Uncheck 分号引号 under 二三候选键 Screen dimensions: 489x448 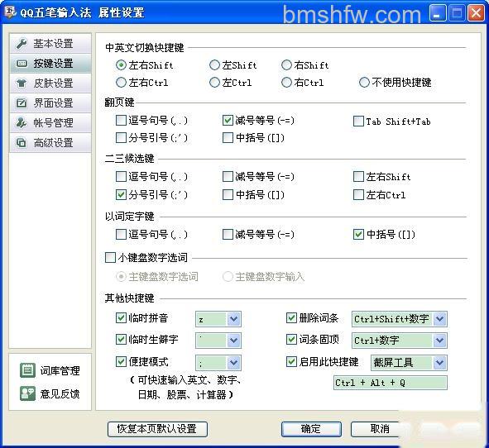coord(121,195)
